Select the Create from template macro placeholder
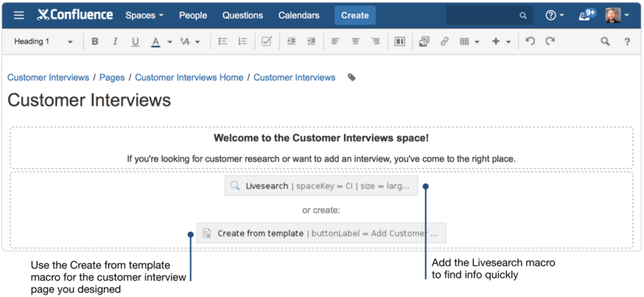644x297 pixels. [x=321, y=233]
